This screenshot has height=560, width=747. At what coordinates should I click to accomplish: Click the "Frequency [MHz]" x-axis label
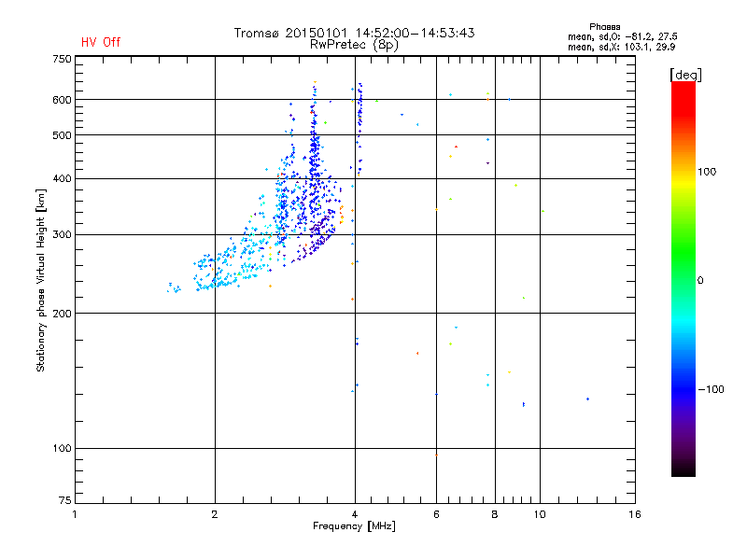[354, 526]
